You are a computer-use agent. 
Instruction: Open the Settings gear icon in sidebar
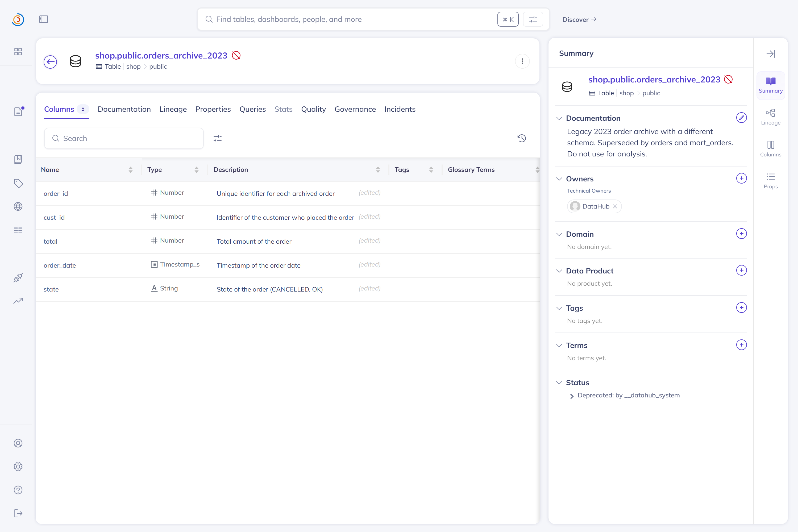(18, 467)
